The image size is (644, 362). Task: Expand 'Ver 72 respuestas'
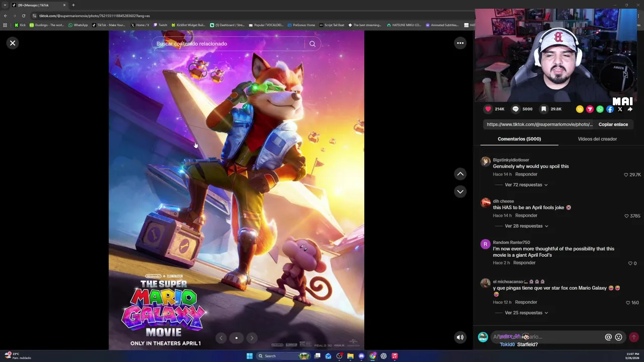(526, 185)
